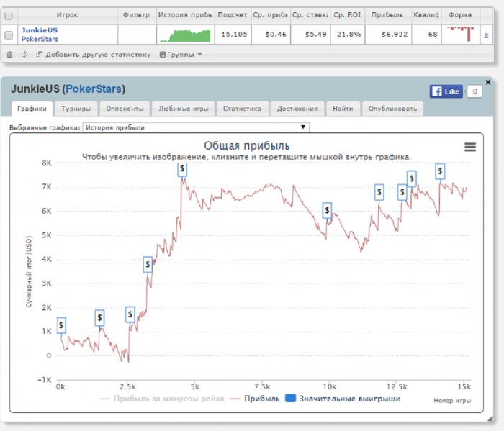Click the PokerStars link under JunkieUS in table
This screenshot has height=431, width=504.
point(40,39)
